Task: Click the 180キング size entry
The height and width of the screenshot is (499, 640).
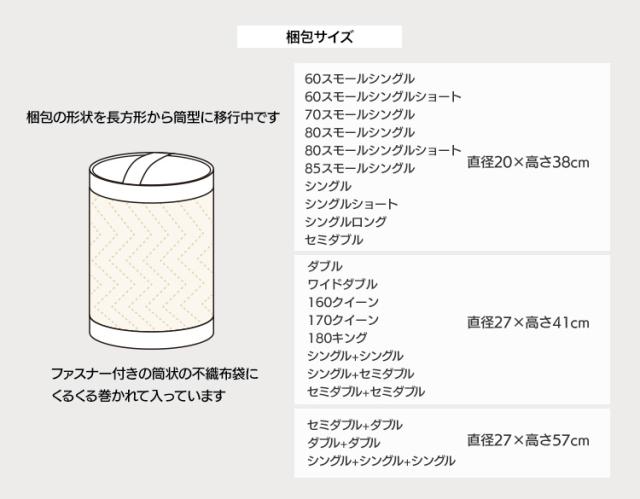Action: click(337, 339)
